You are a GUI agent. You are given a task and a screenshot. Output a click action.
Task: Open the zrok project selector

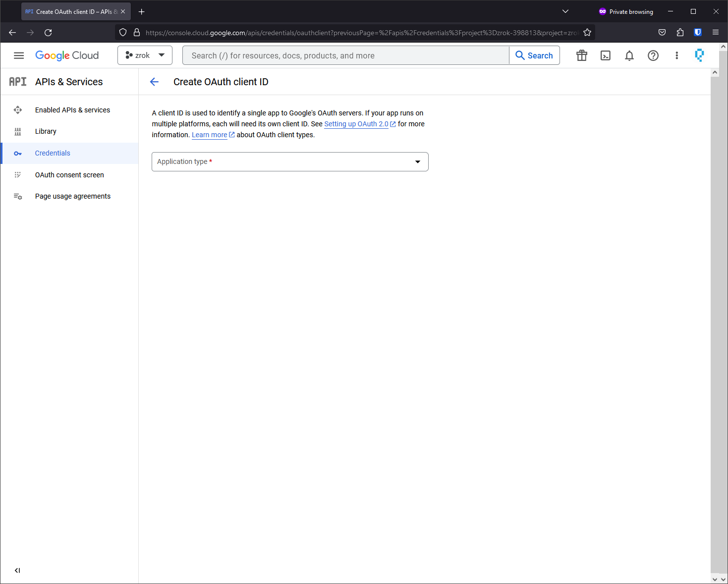click(x=145, y=55)
